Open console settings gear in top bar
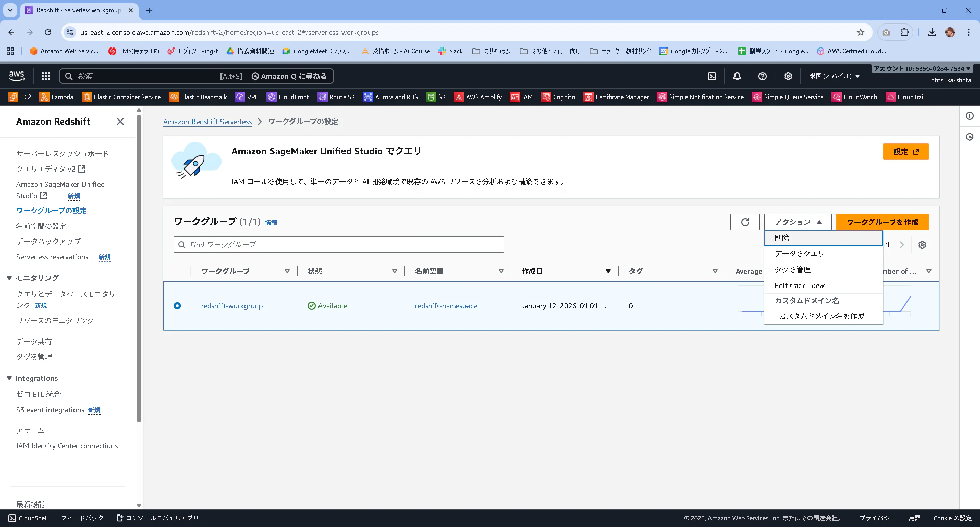980x527 pixels. click(788, 76)
